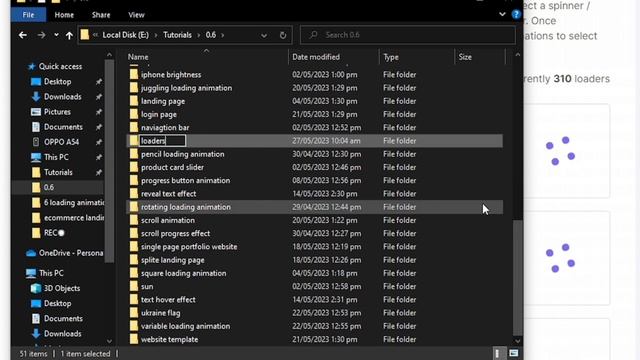640x360 pixels.
Task: Select OneDrive - Personal in navigation pane
Action: [71, 253]
